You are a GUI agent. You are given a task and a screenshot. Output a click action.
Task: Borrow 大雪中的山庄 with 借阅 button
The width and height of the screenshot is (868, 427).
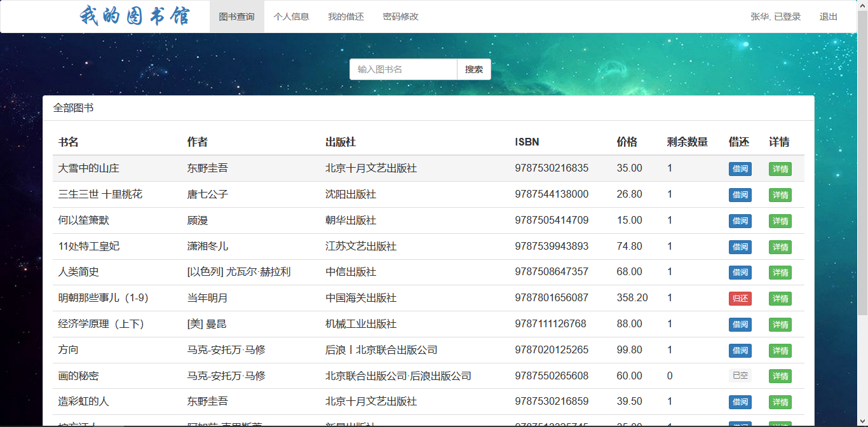tap(740, 169)
